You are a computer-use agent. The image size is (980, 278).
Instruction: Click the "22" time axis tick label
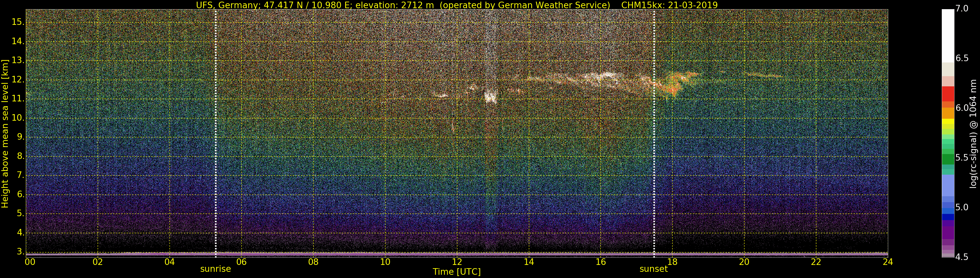click(816, 262)
